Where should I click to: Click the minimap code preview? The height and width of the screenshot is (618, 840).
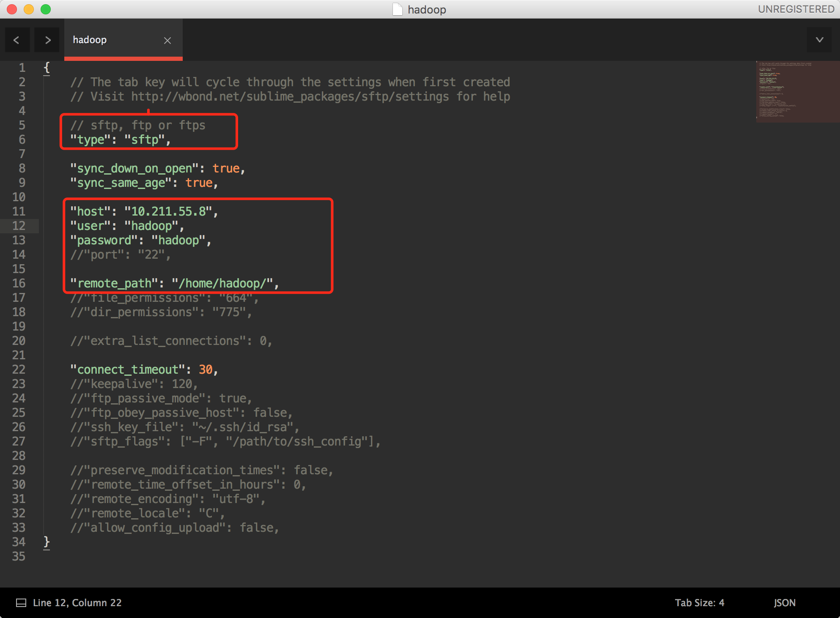click(798, 92)
